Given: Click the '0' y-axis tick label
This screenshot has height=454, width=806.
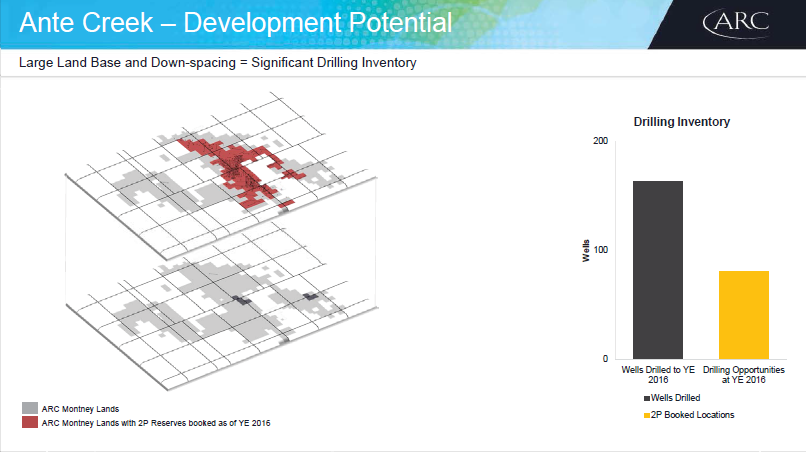Looking at the screenshot, I should pyautogui.click(x=606, y=359).
